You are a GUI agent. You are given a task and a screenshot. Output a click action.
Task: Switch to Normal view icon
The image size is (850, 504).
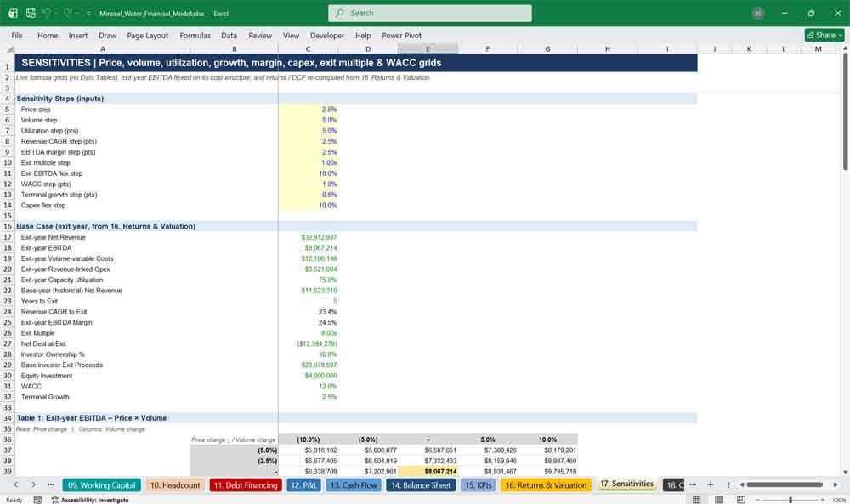point(697,500)
